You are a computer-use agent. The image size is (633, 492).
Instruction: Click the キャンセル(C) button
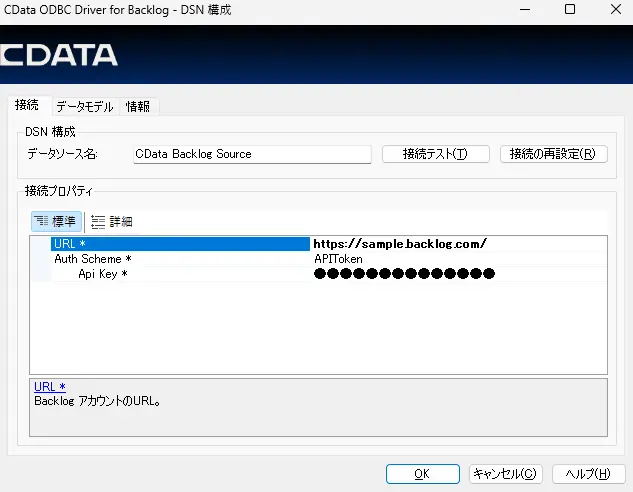coord(505,474)
